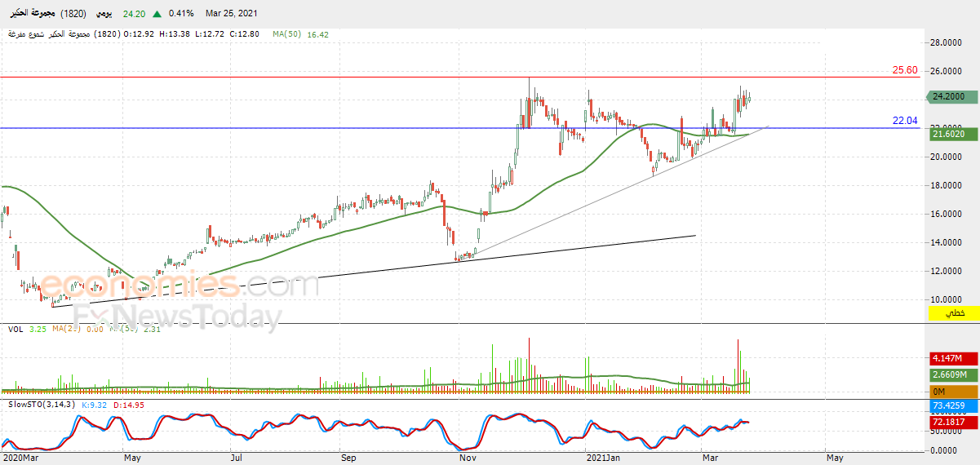The image size is (980, 465).
Task: Click the 22.04 support level label
Action: click(x=905, y=121)
